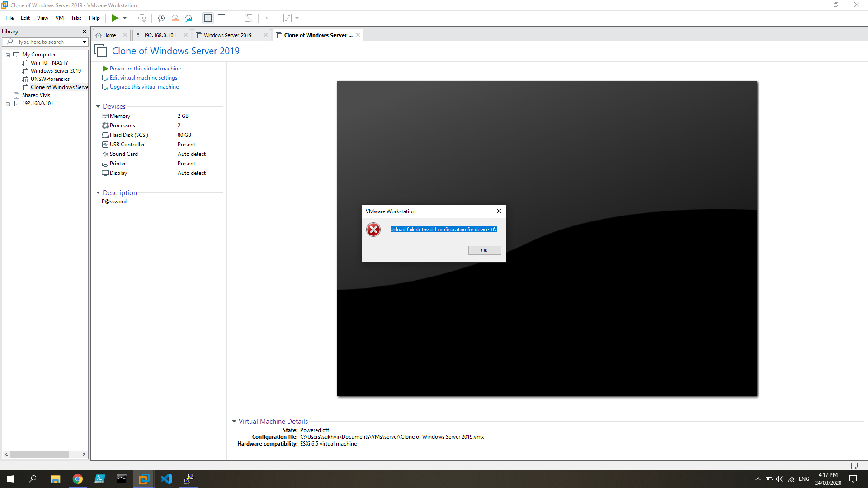Close the Windows Server 2019 tab

pos(266,35)
